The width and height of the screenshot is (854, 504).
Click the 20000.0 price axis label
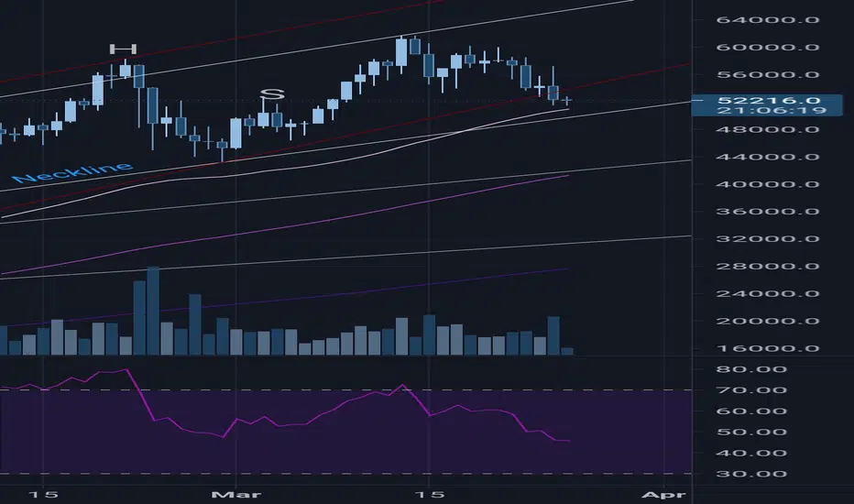(768, 321)
